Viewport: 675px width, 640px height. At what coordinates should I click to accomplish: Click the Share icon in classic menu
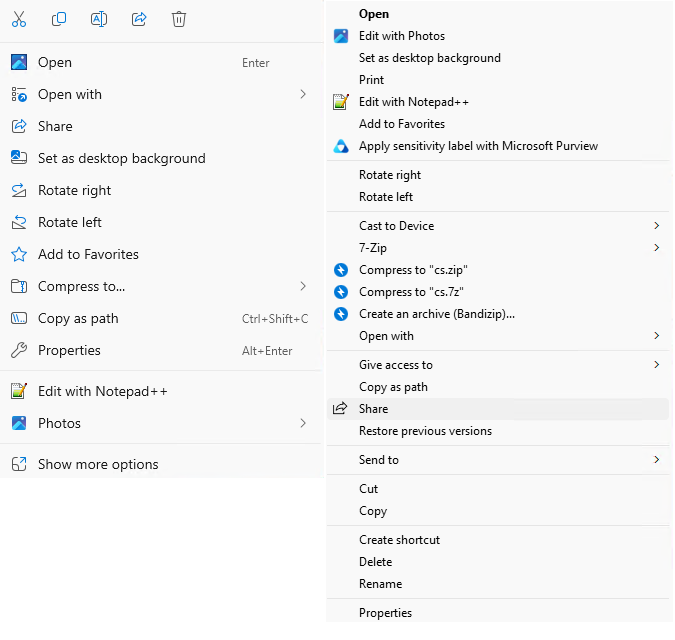pos(340,408)
